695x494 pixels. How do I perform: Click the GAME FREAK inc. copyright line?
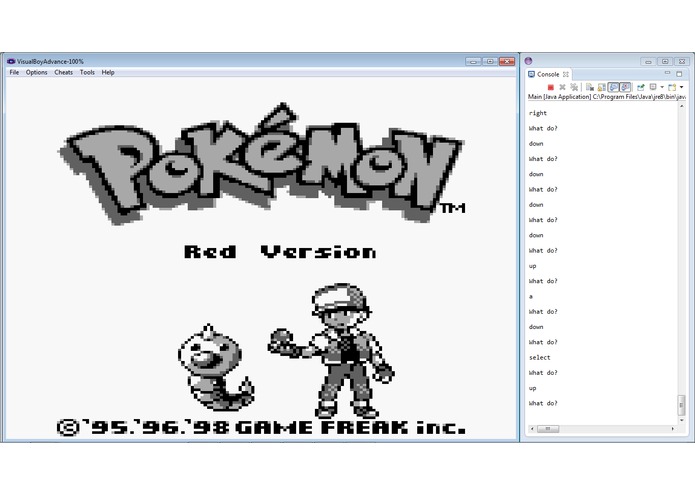[262, 428]
